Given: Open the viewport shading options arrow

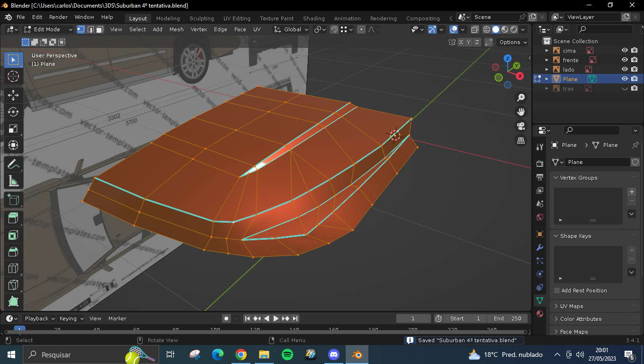Looking at the screenshot, I should tap(523, 29).
